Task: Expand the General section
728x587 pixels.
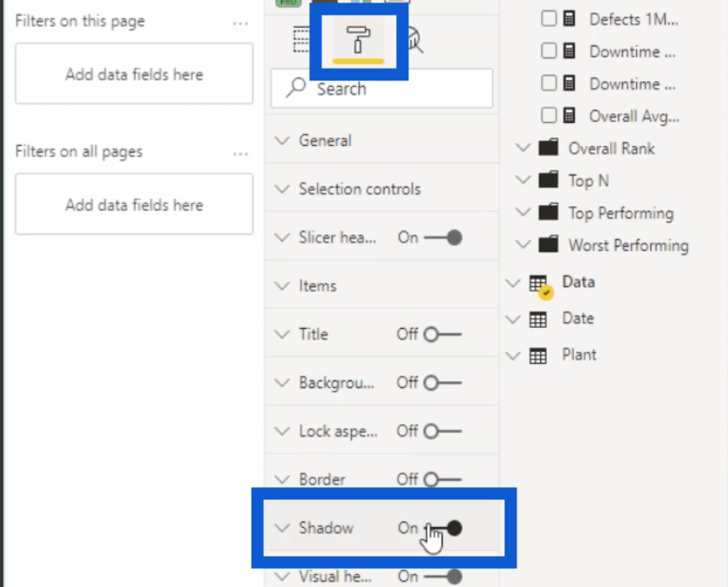Action: (382, 141)
